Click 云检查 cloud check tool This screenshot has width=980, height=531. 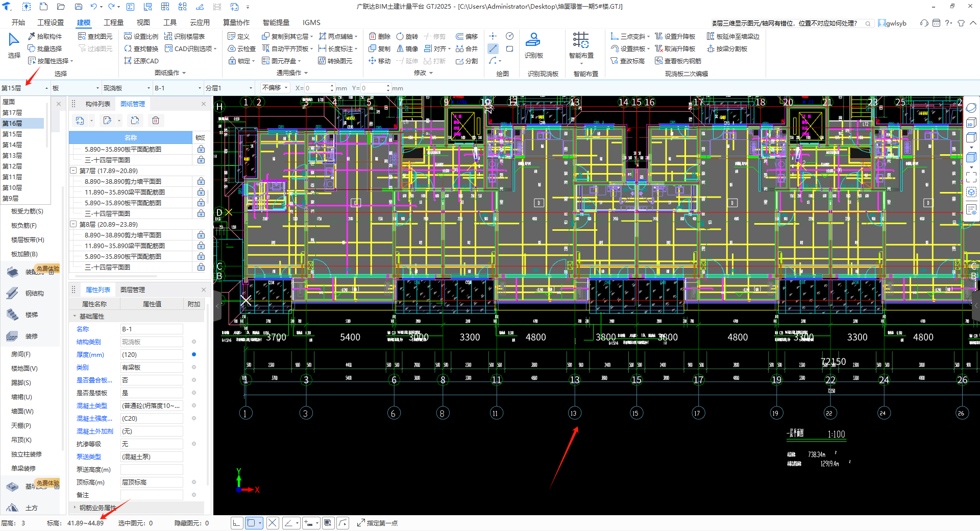[241, 49]
